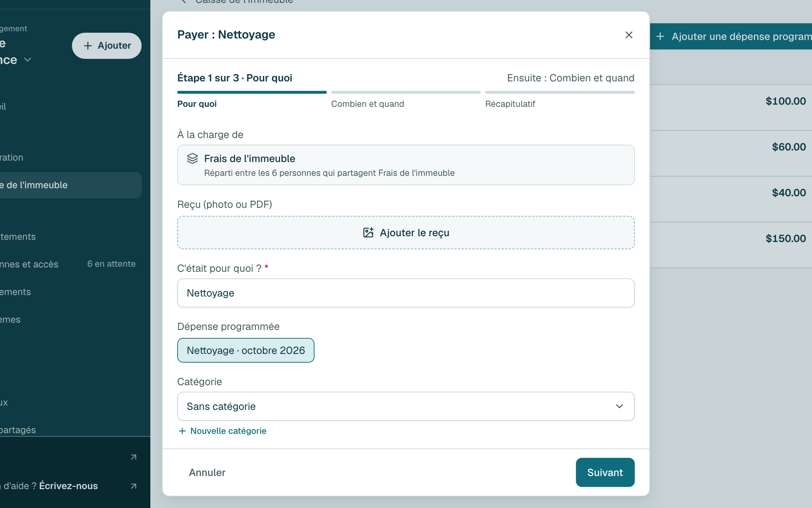Click Ajouter une dépense programmée button
Viewport: 812px width, 508px height.
coord(731,36)
